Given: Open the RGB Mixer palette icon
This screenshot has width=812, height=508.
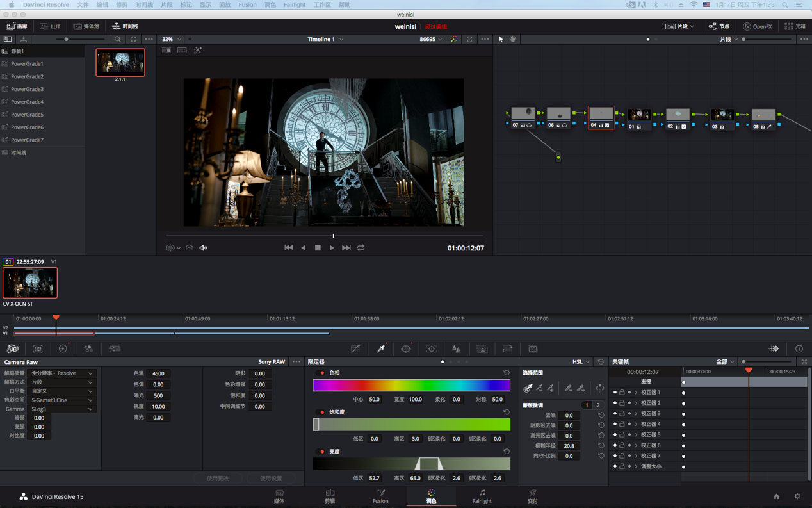Looking at the screenshot, I should coord(88,349).
